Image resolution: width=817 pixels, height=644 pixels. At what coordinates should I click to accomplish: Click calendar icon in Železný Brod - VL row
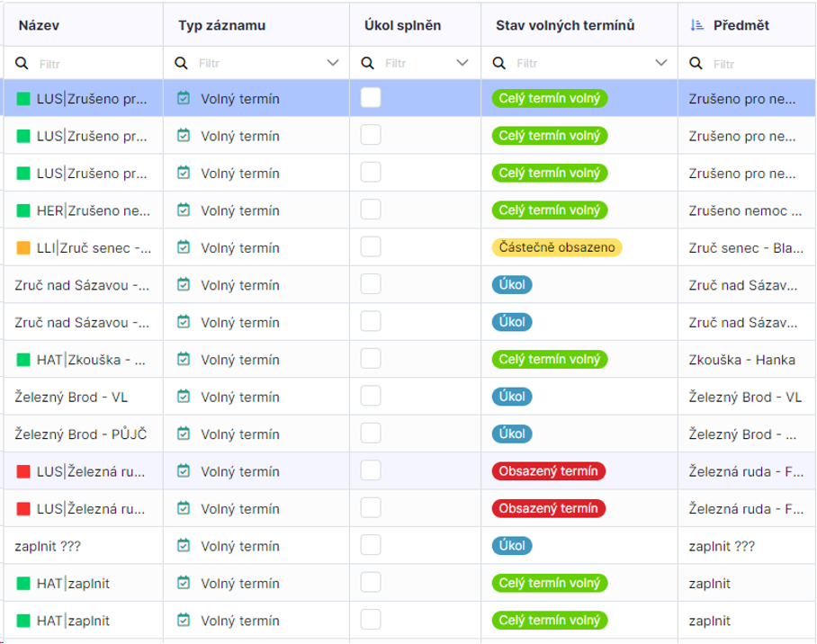coord(184,397)
